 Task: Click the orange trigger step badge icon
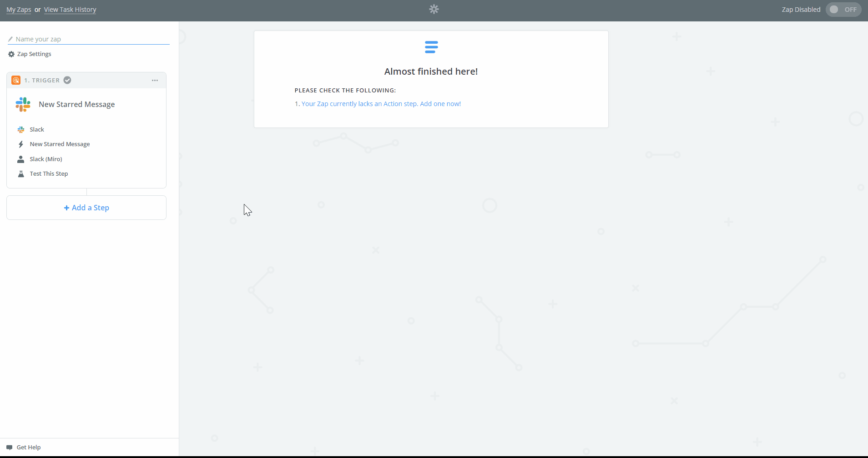[16, 80]
